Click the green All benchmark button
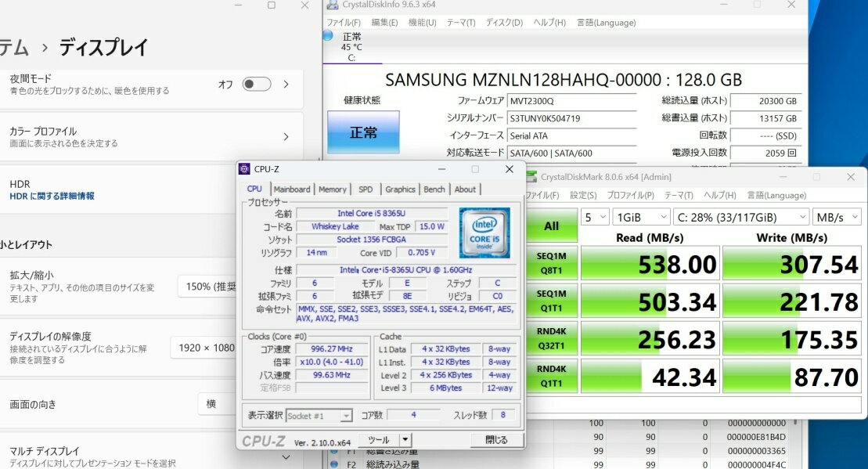This screenshot has width=868, height=469. pos(552,225)
